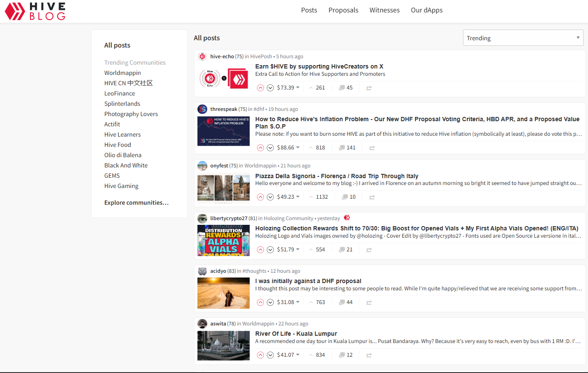Click the Hive badge beside libertycrypto27's timestamp
The height and width of the screenshot is (373, 588).
pyautogui.click(x=346, y=218)
